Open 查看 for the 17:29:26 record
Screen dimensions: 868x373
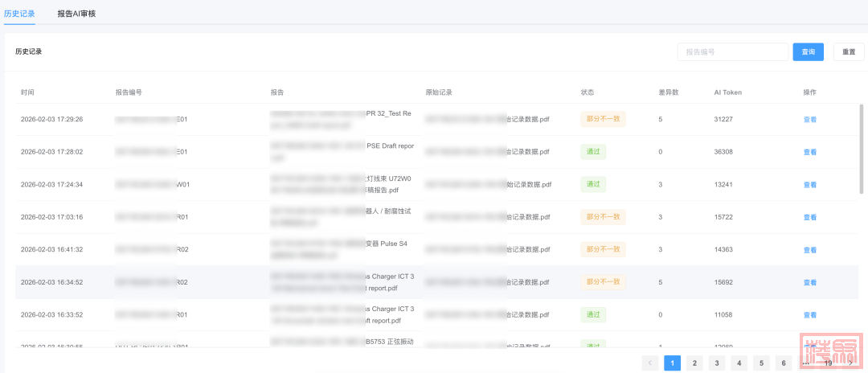pyautogui.click(x=809, y=120)
